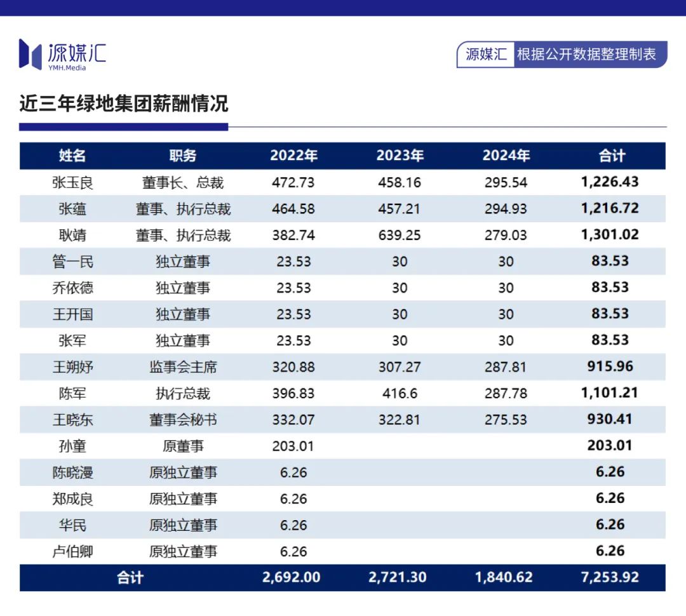Screen dimensions: 686x616
Task: Click the 2022 total 2,692.00
Action: click(291, 577)
